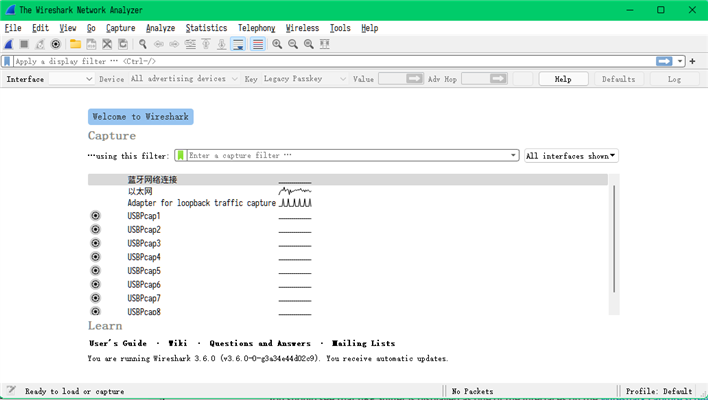Focus the capture filter input field
708x400 pixels.
(x=348, y=155)
